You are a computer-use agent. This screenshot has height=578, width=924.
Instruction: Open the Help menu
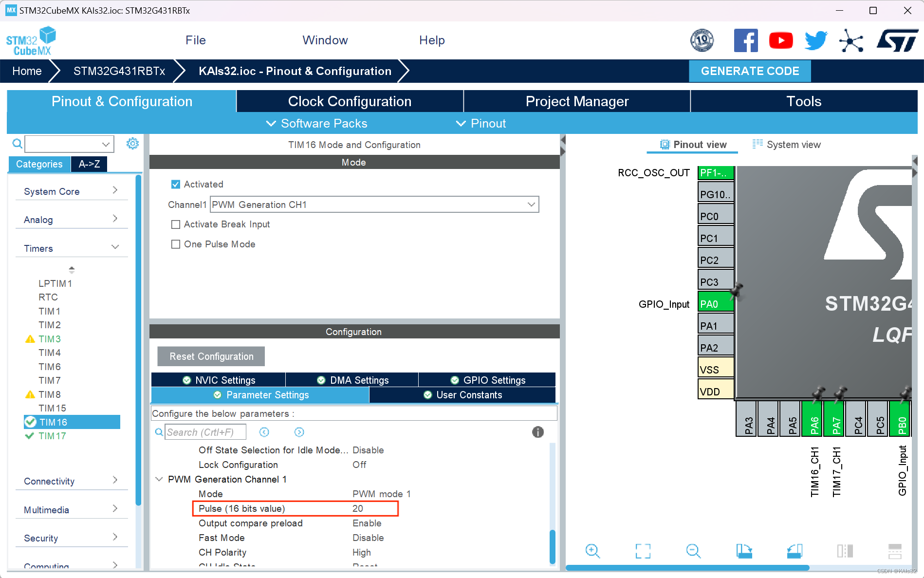point(432,40)
